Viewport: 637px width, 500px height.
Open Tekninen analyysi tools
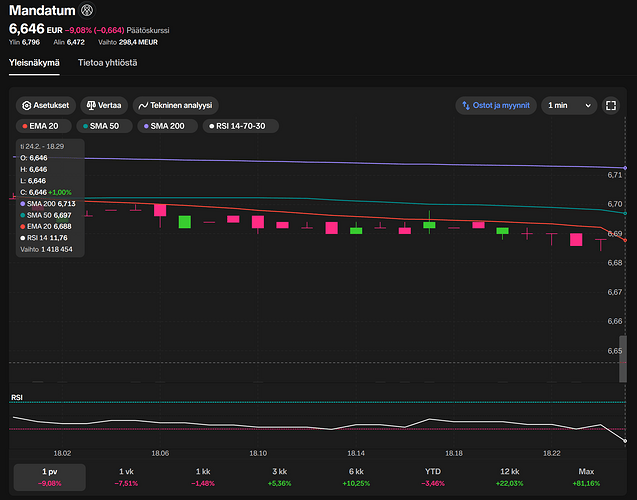coord(175,105)
